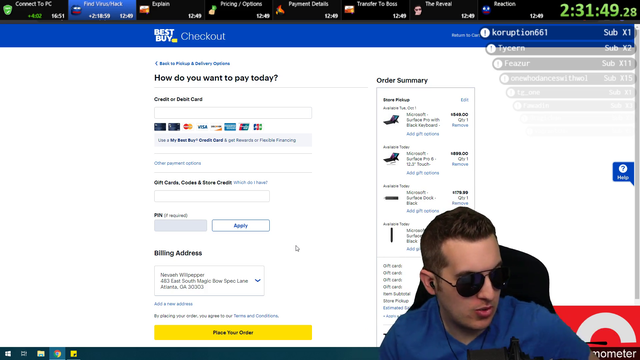The image size is (640, 360).
Task: Click subscriber alert koruption661
Action: (557, 33)
